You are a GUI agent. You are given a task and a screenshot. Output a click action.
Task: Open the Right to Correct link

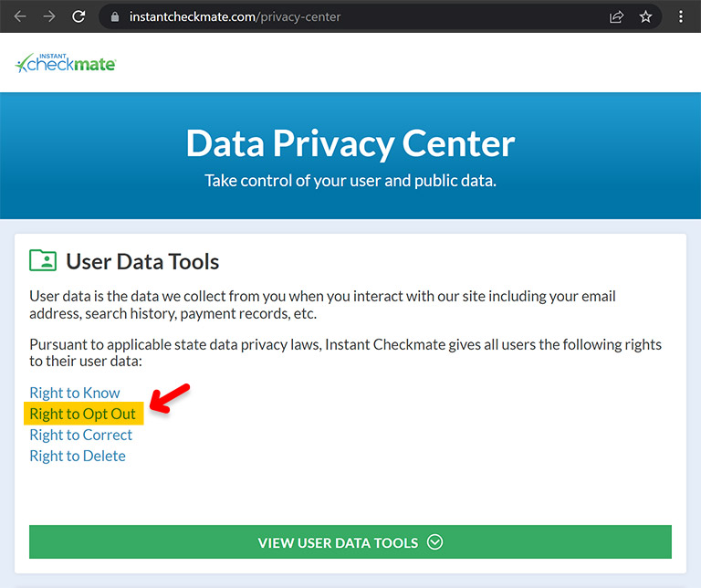81,435
